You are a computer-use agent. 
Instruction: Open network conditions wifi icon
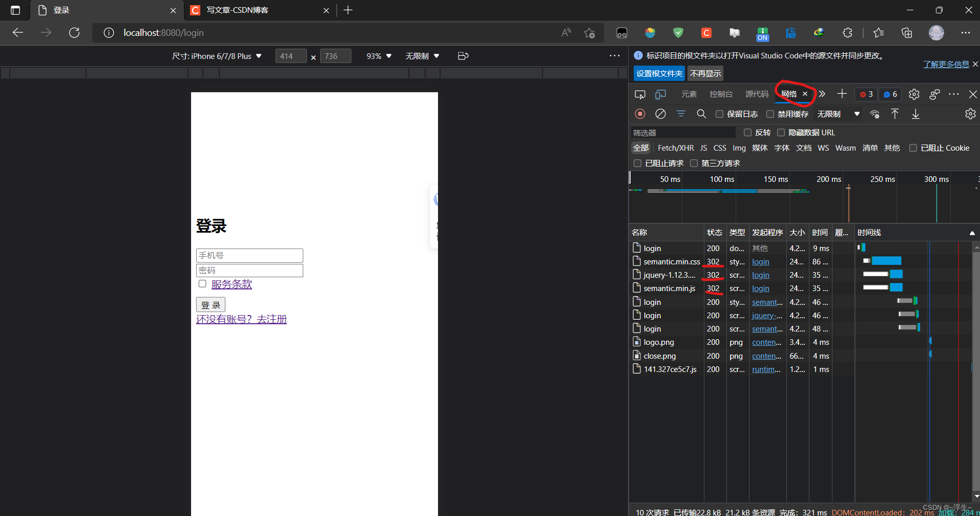pyautogui.click(x=875, y=114)
